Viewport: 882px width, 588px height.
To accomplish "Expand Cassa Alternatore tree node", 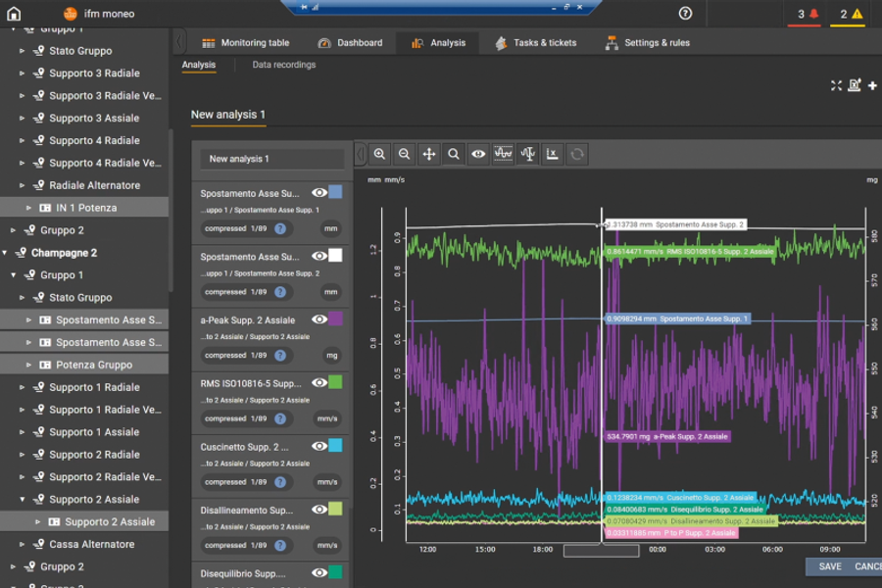I will tap(22, 544).
